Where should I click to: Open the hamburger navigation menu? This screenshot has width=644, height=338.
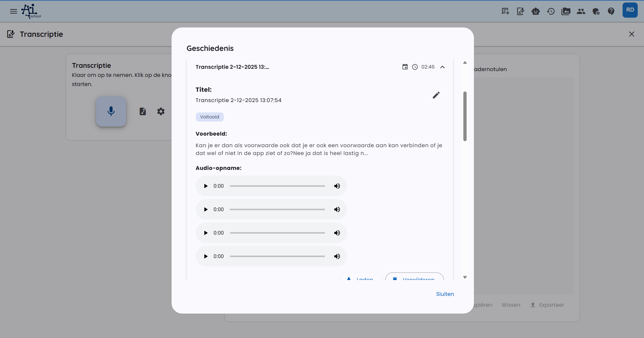coord(13,11)
